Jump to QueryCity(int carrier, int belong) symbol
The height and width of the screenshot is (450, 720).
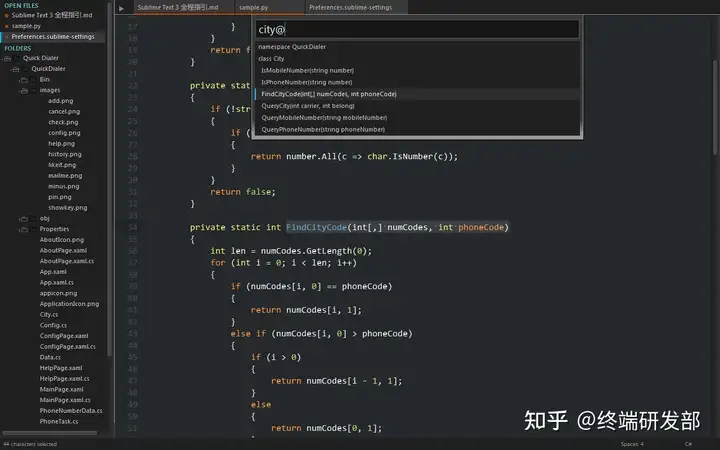[417, 106]
